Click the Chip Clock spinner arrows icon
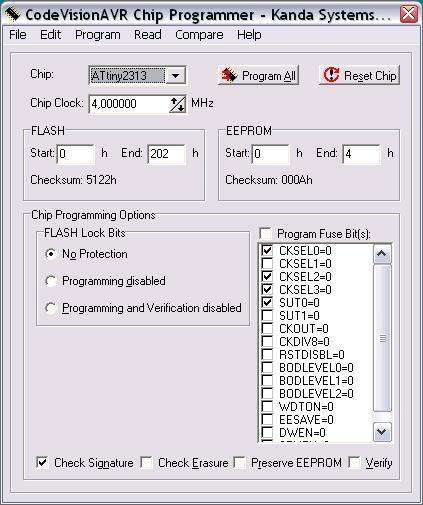This screenshot has height=505, width=423. click(x=177, y=104)
